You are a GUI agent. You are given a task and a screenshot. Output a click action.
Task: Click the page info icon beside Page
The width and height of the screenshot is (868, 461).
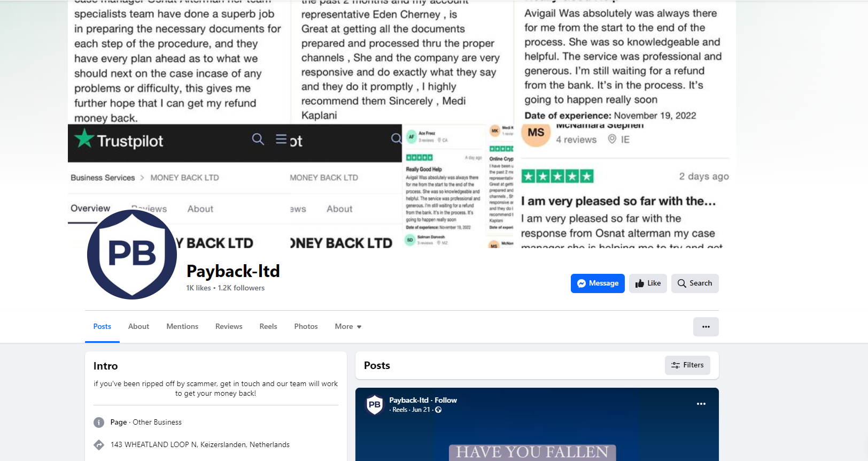point(99,422)
